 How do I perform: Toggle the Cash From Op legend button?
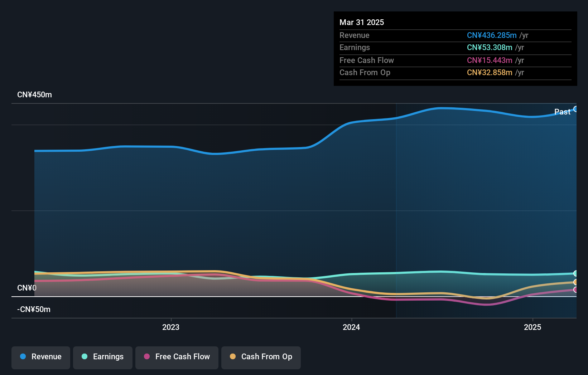pos(261,357)
